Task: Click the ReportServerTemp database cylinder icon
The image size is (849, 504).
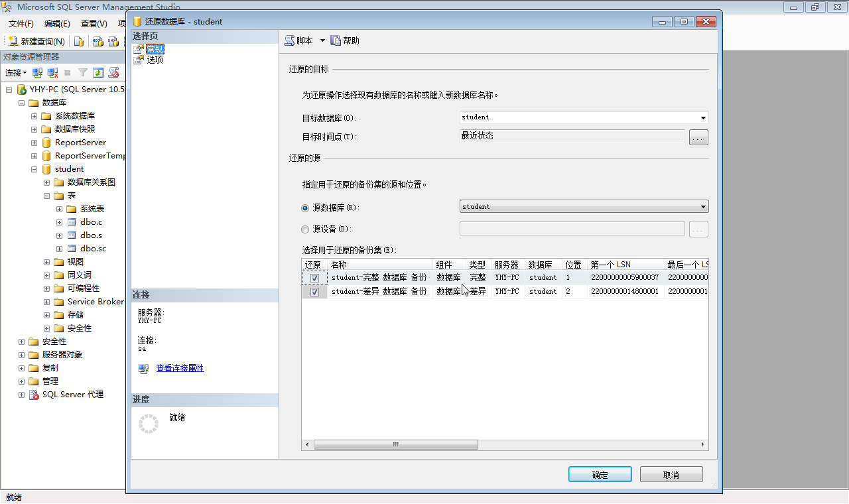Action: click(46, 156)
